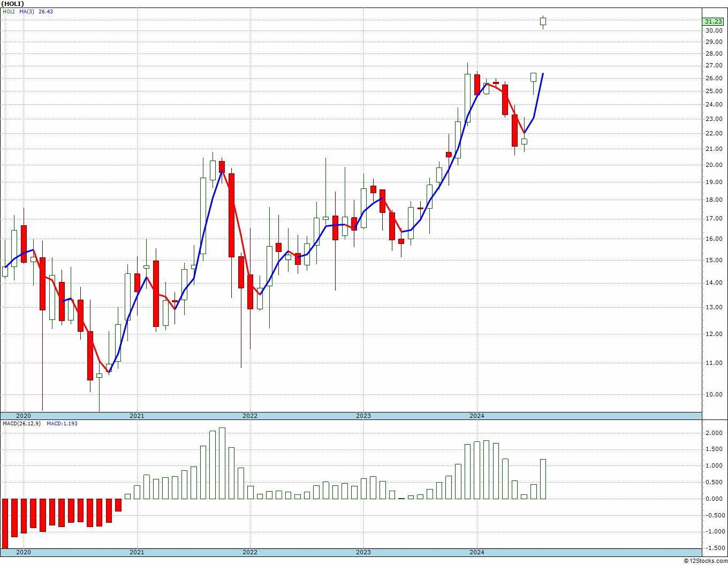Click the 16.00 price axis label
The image size is (728, 565).
point(714,239)
